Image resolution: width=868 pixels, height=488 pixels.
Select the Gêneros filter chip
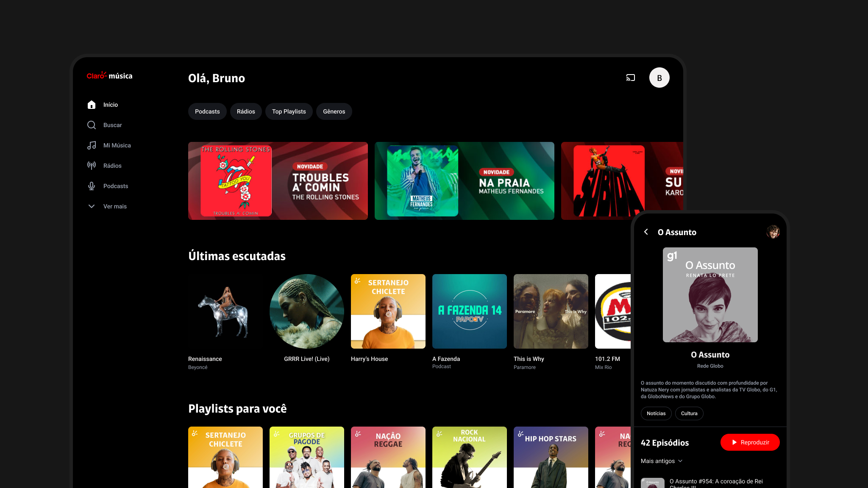click(334, 111)
